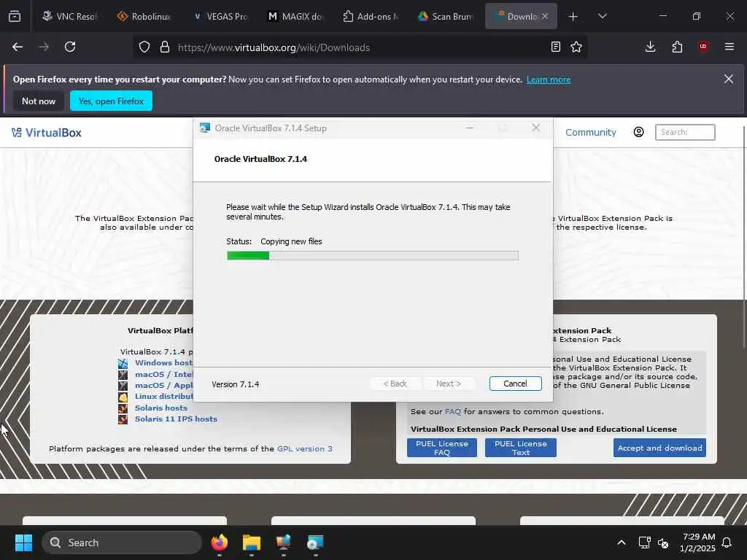
Task: Open the Solaris hosts link
Action: pyautogui.click(x=161, y=408)
